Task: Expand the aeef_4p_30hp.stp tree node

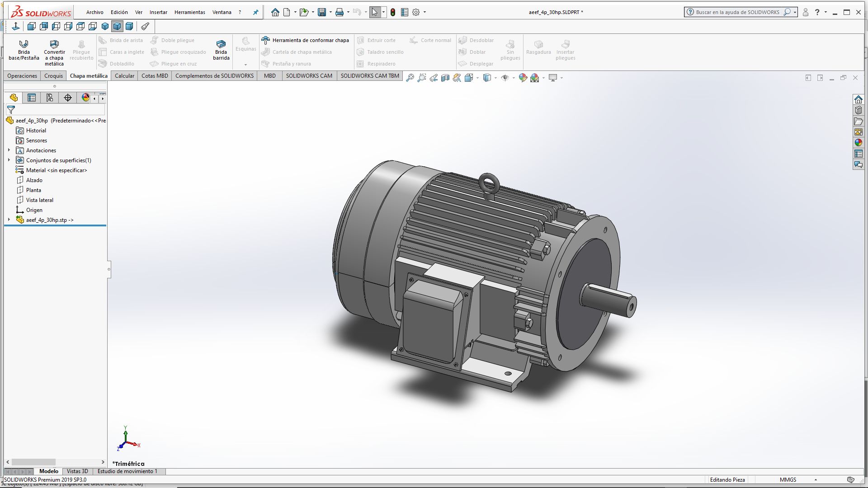Action: (x=9, y=220)
